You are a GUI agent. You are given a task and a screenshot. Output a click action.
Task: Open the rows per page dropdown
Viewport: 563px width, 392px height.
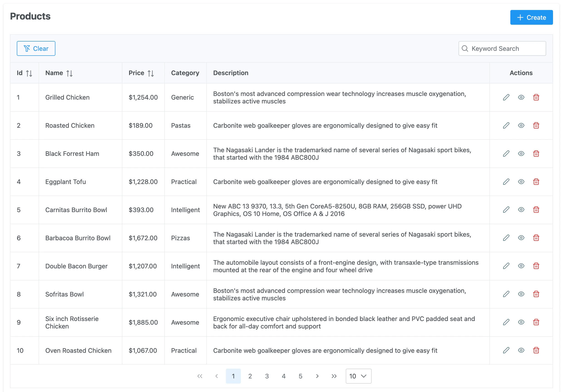point(358,376)
